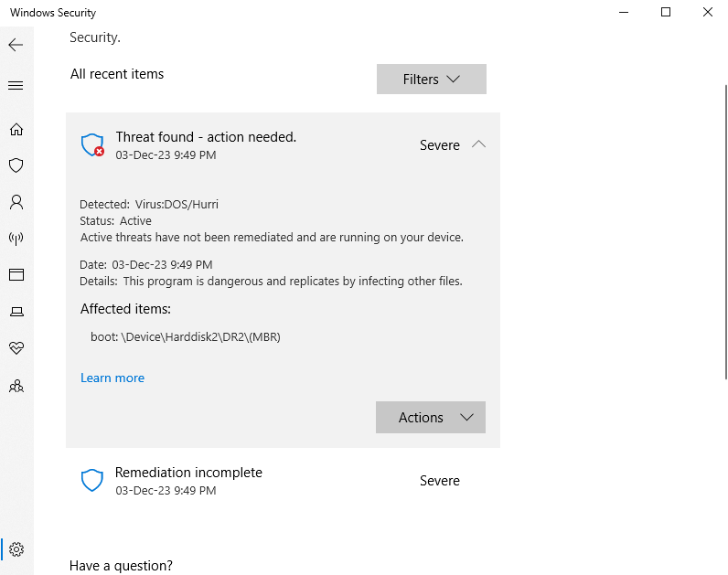Click the All recent items heading
Image resolution: width=728 pixels, height=575 pixels.
[117, 74]
